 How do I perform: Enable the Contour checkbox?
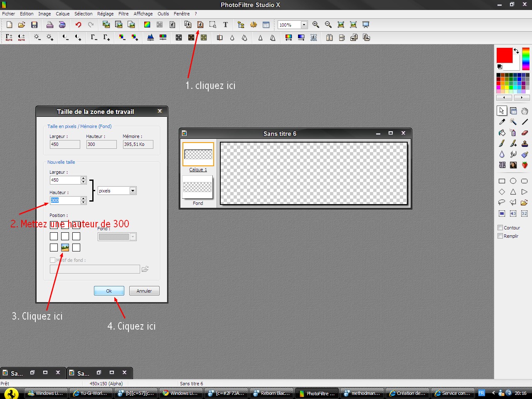(x=500, y=228)
